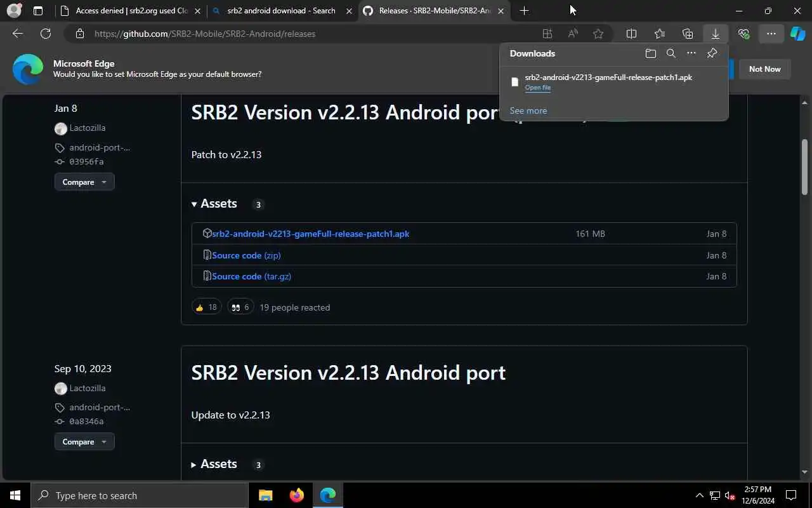The width and height of the screenshot is (812, 508).
Task: Click the network tray icon
Action: [715, 495]
